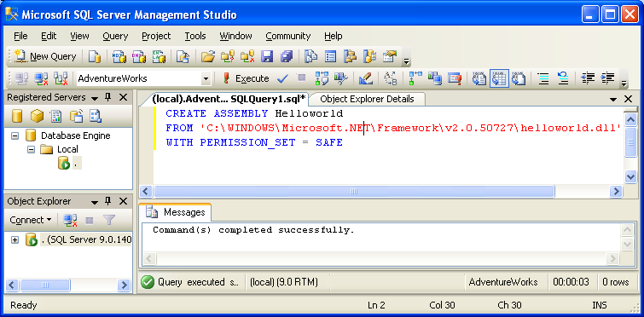Click the Save All icon
644x317 pixels.
click(287, 56)
